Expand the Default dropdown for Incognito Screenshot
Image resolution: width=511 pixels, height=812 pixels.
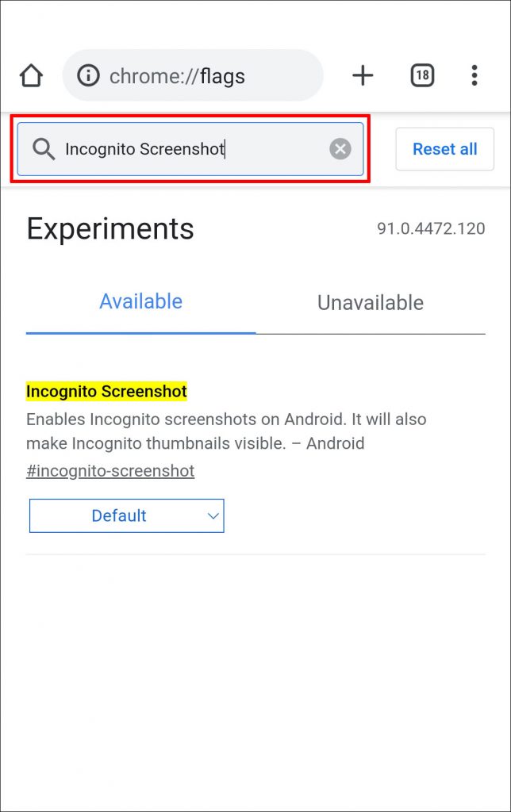point(126,515)
